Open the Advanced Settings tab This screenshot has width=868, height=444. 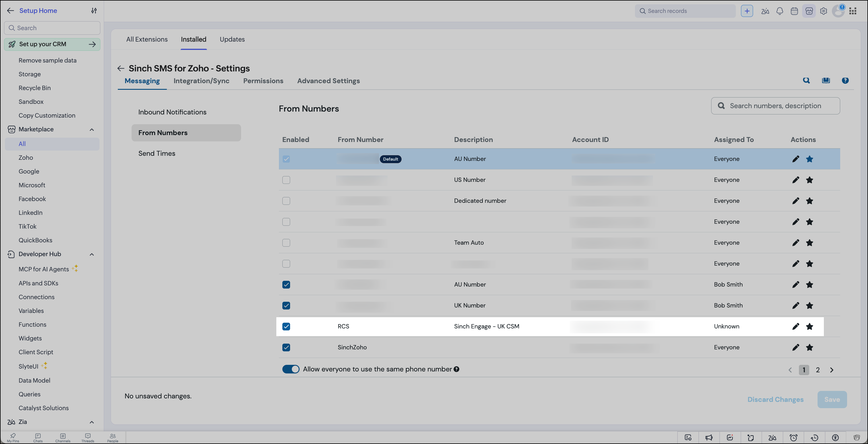pos(328,81)
